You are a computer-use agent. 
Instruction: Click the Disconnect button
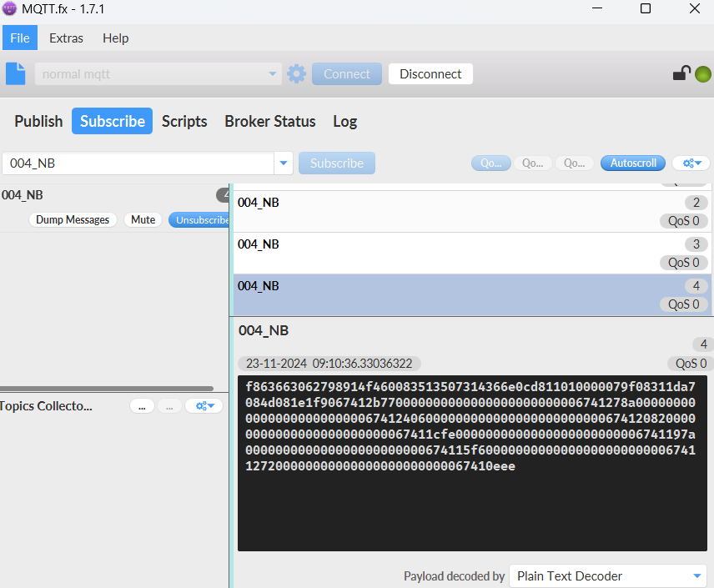[x=430, y=73]
